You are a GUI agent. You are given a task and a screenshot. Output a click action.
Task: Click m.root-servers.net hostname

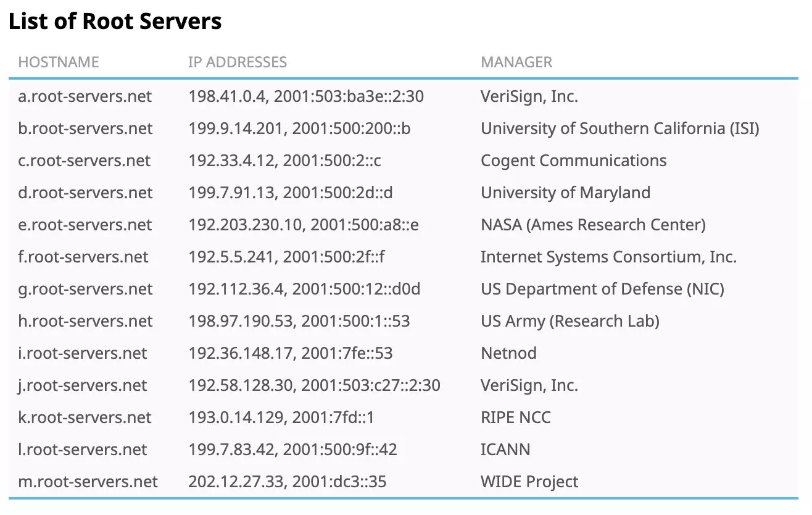coord(88,482)
